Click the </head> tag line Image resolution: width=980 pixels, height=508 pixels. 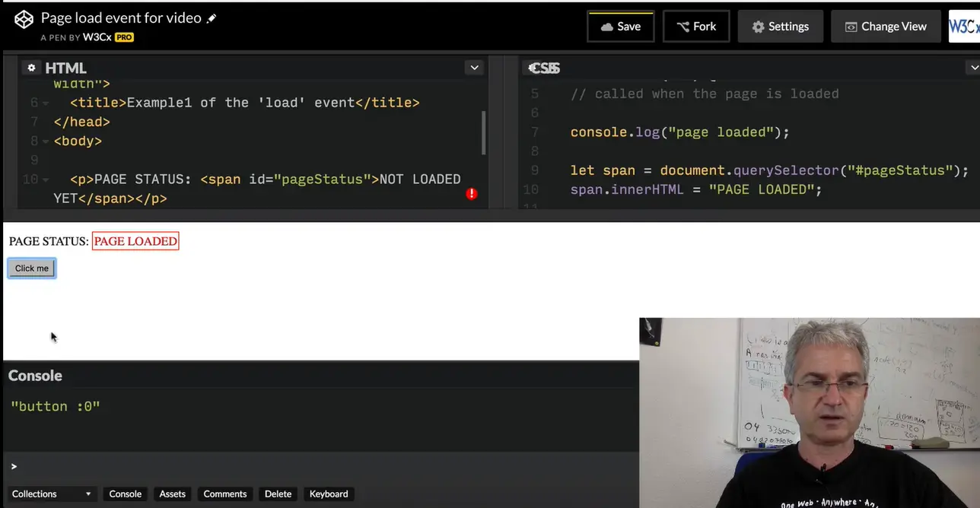81,122
